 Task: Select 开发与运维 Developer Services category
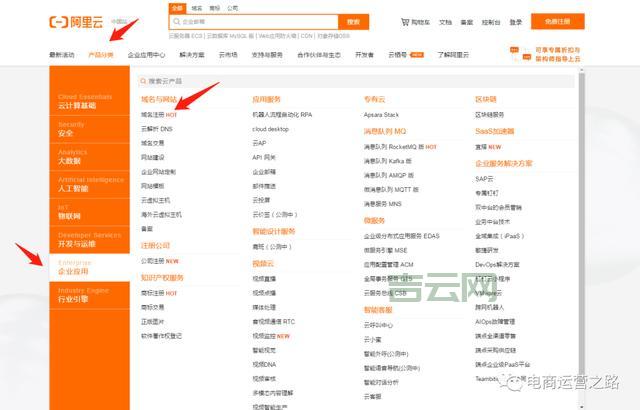pos(89,240)
